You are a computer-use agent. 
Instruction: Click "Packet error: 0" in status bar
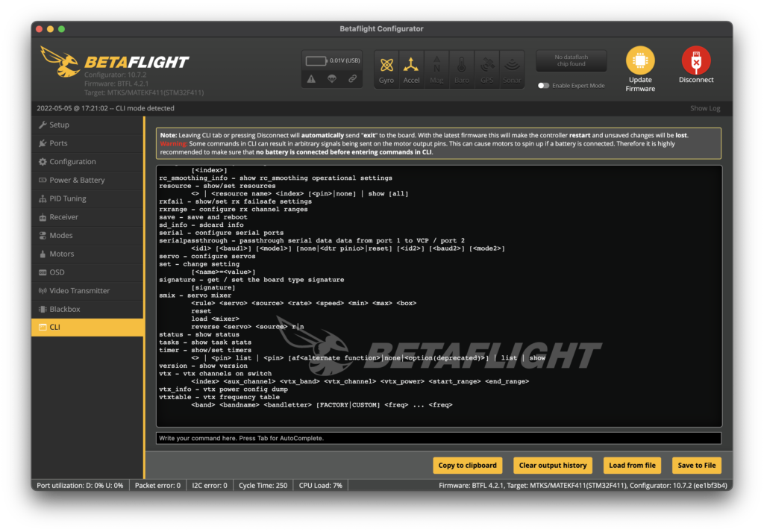157,485
